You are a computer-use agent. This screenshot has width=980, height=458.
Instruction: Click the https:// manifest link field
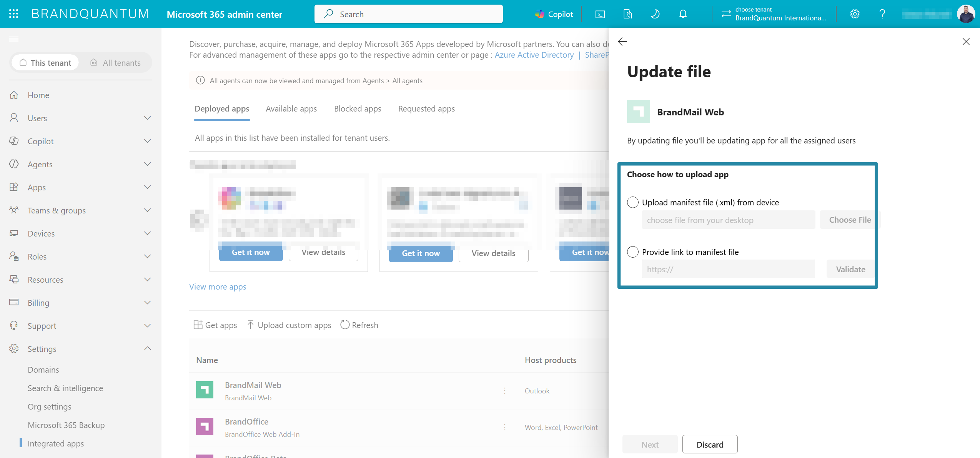tap(728, 269)
